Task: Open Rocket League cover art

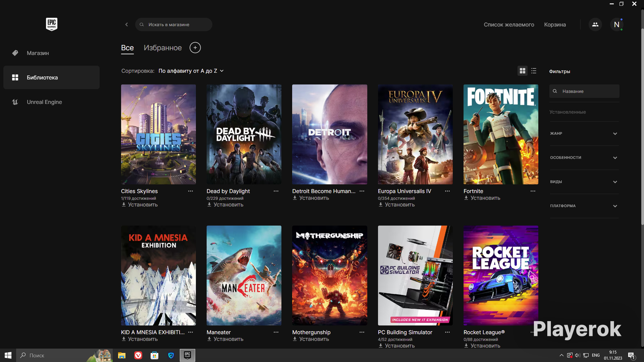Action: tap(501, 275)
